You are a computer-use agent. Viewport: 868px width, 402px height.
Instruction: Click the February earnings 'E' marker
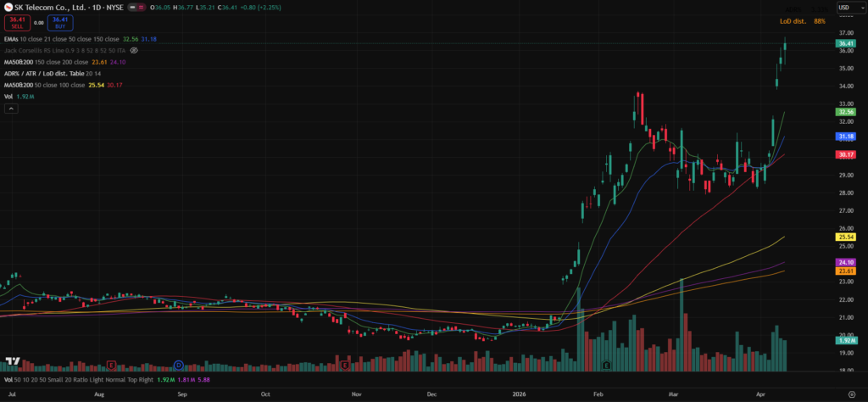click(606, 365)
